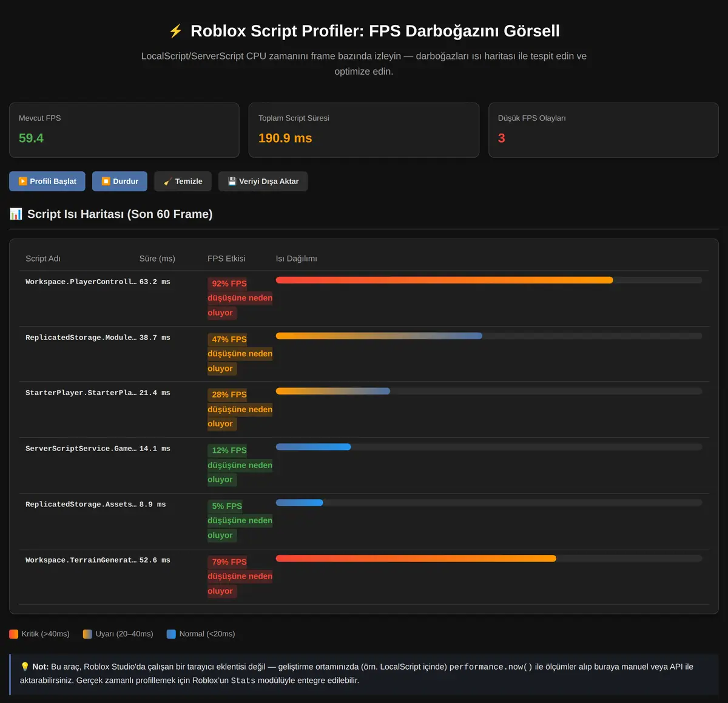
Task: Select the ReplicatedStorage.Module script name
Action: click(x=81, y=338)
